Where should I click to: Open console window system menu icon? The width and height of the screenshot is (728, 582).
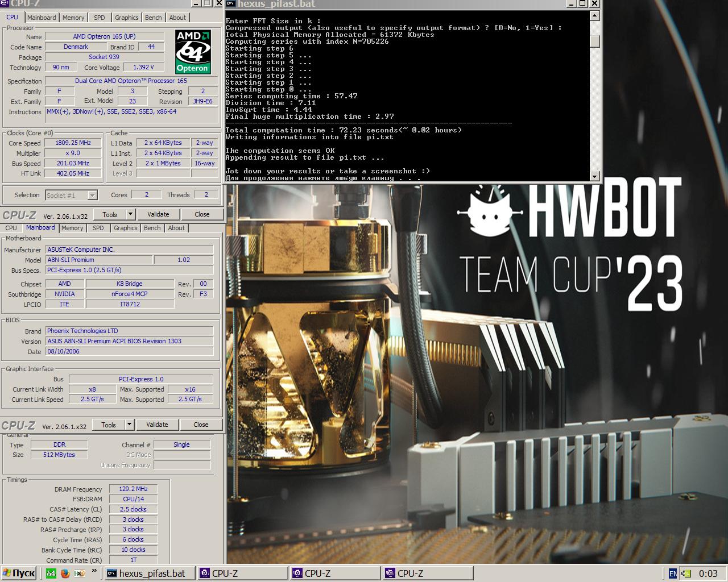click(230, 3)
